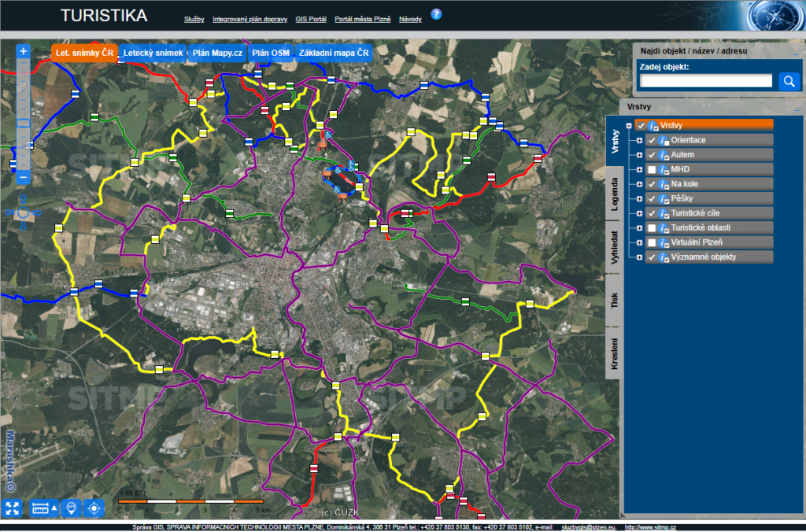Viewport: 806px width, 532px height.
Task: Click the info icon next to Významné objekty
Action: tap(664, 257)
